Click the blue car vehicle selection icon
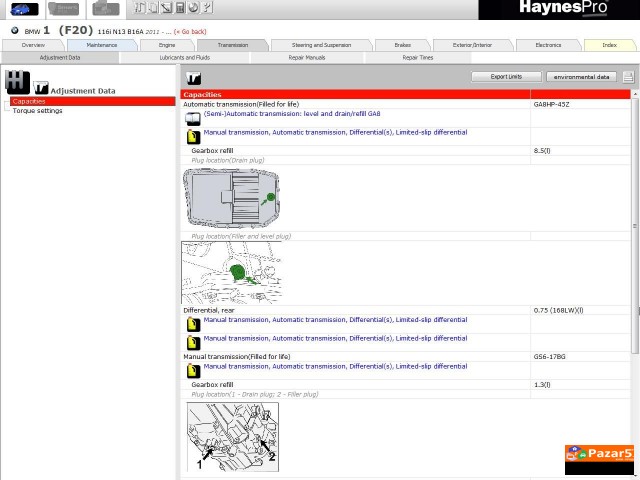640x480 pixels. pos(22,9)
